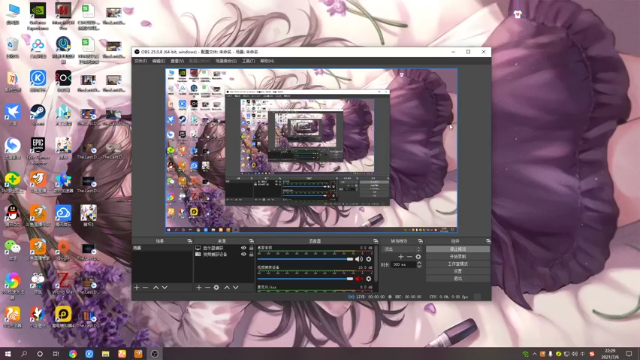Toggle visibility eye of the display capture source
This screenshot has width=640, height=360.
[x=244, y=248]
